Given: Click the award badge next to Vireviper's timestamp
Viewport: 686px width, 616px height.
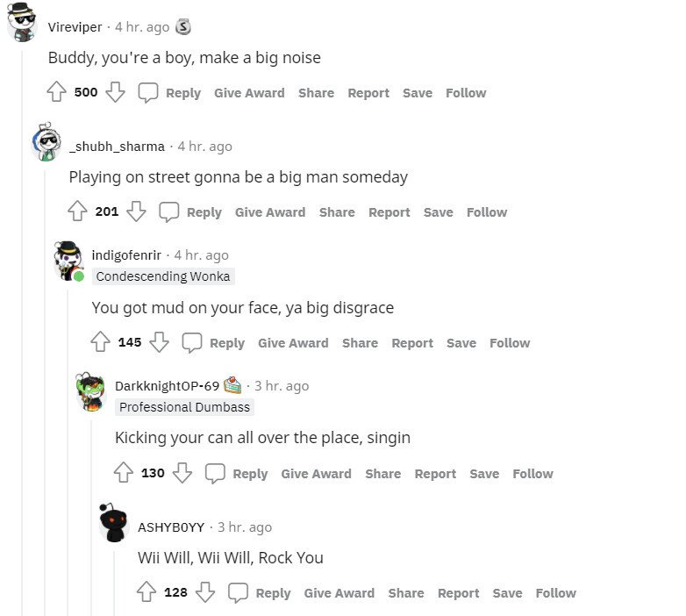Looking at the screenshot, I should coord(182,26).
